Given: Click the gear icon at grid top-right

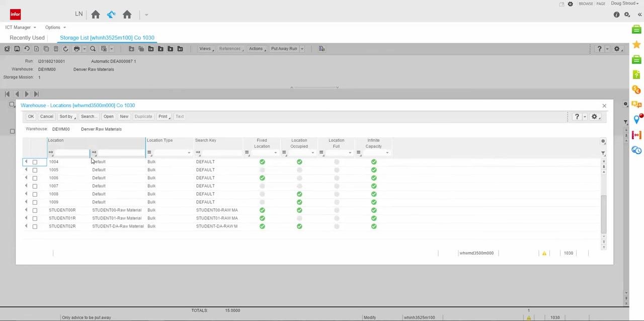Looking at the screenshot, I should tap(603, 141).
